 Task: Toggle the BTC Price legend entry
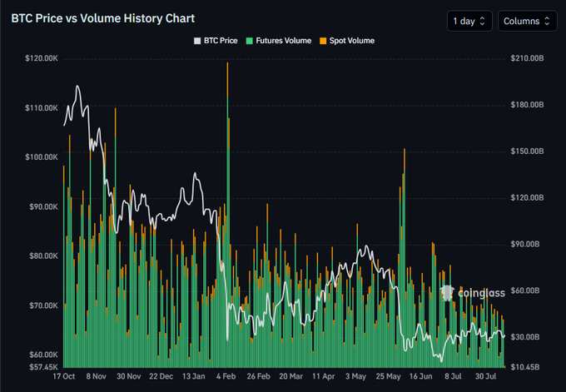(x=216, y=41)
